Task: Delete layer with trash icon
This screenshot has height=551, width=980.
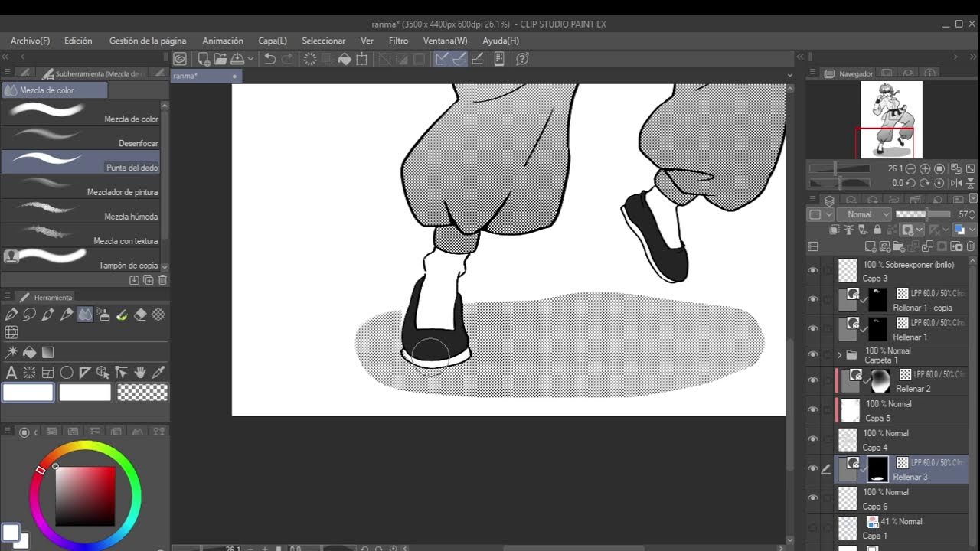Action: [x=971, y=246]
